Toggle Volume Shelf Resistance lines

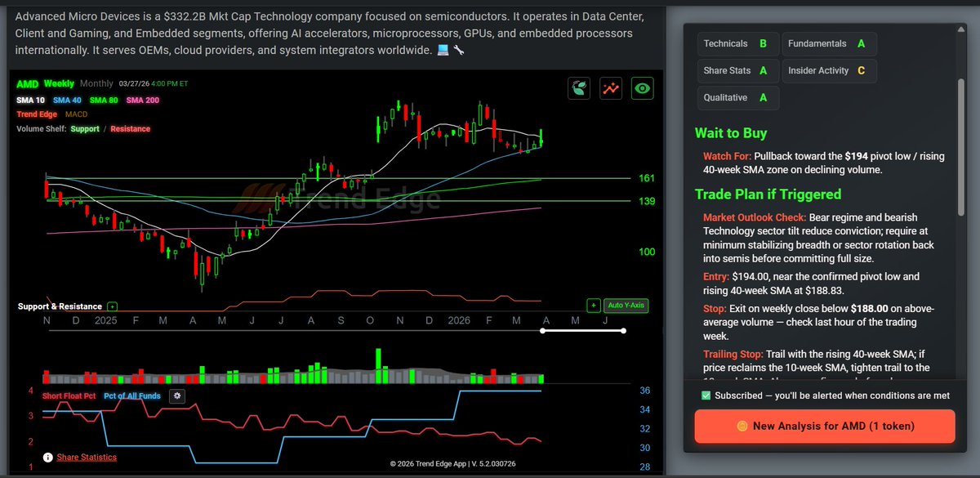130,128
